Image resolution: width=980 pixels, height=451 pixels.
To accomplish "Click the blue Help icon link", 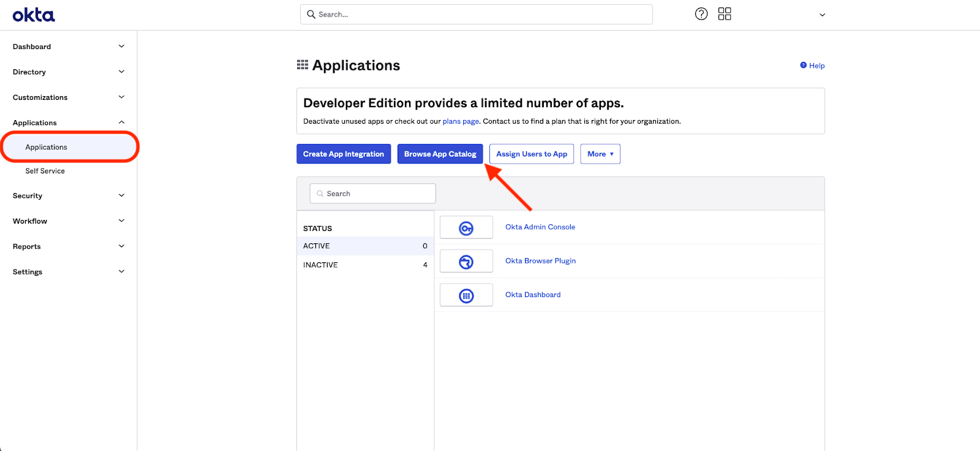I will coord(812,66).
